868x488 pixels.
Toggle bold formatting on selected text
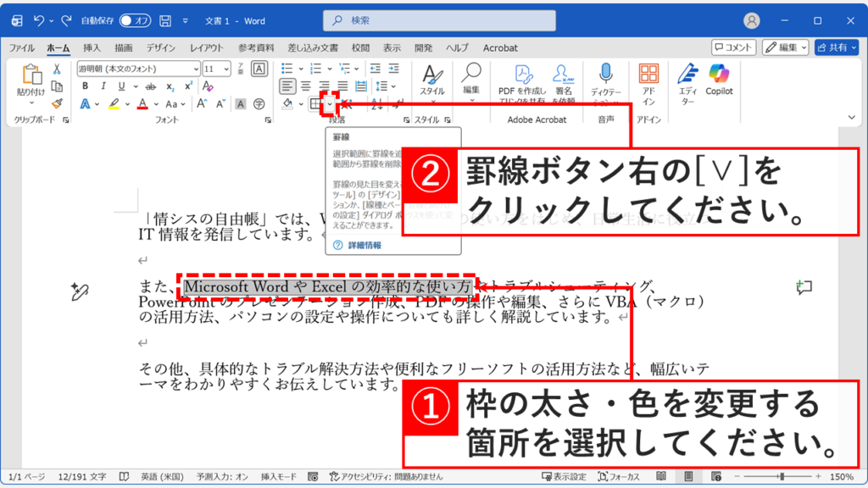[86, 86]
